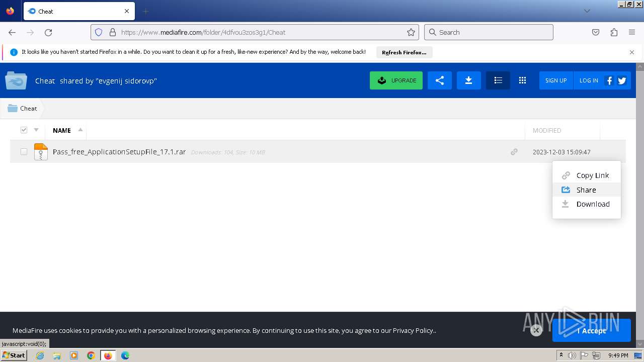
Task: Open the Save to Pocket icon
Action: 596,32
